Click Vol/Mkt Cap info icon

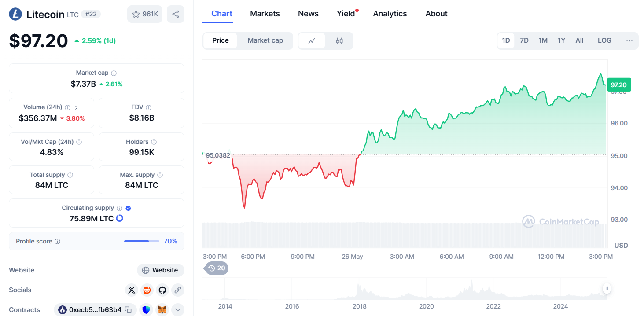tap(79, 142)
